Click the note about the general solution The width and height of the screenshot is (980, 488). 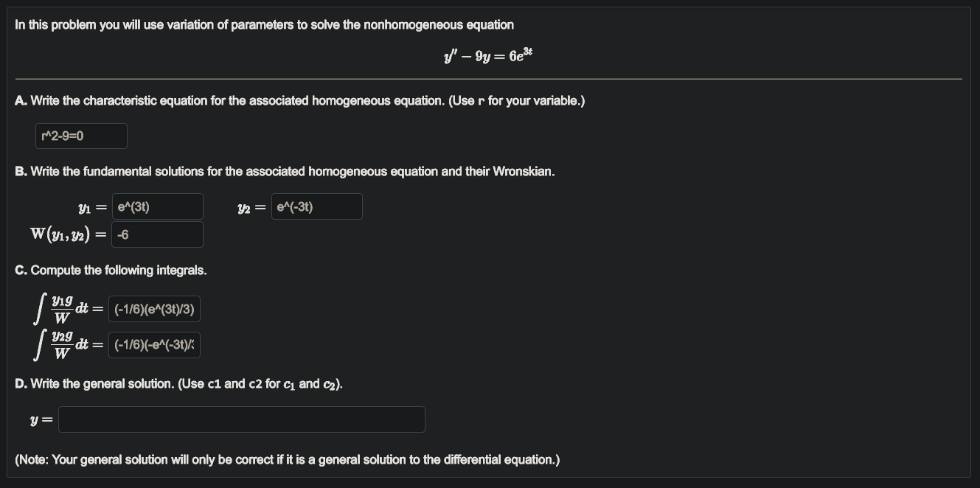(287, 459)
